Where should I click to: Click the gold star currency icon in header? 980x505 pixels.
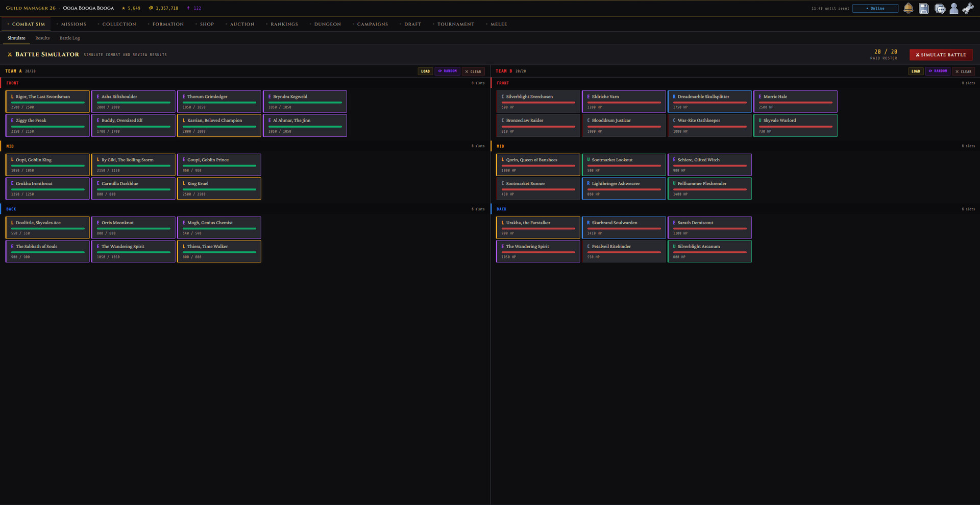point(123,8)
